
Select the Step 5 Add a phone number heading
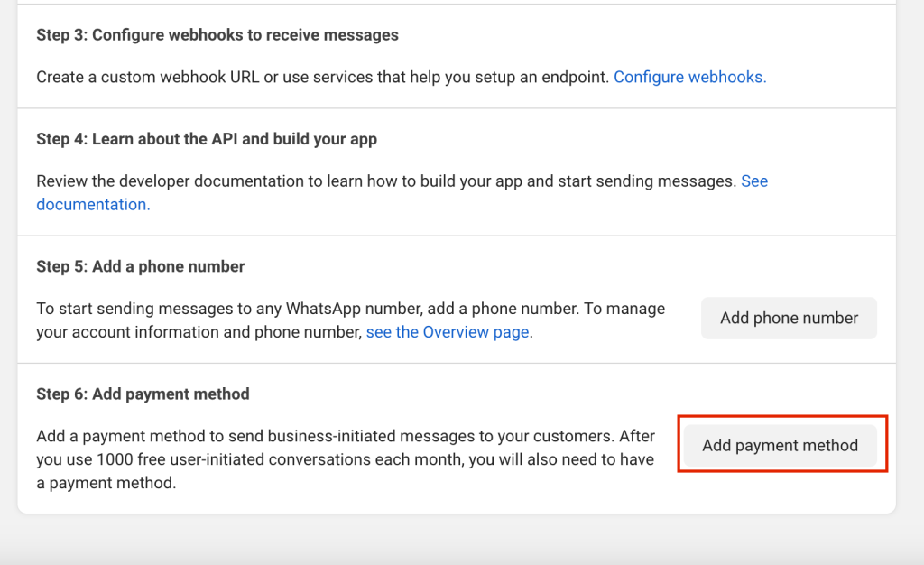(x=140, y=267)
